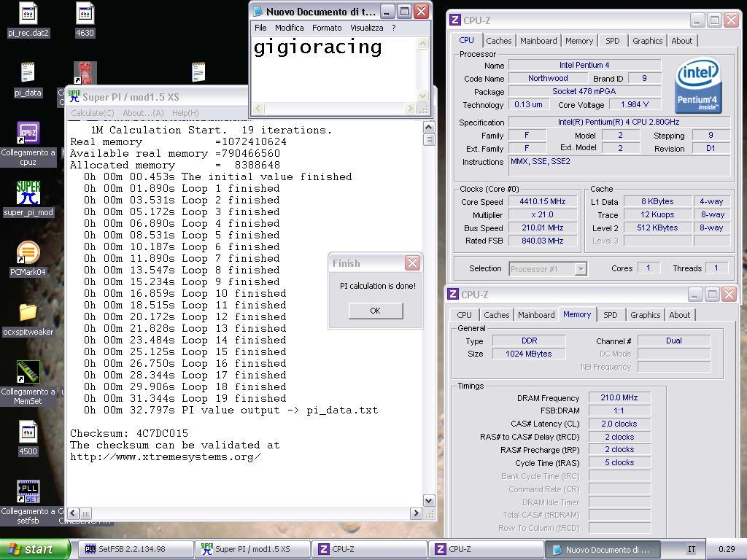Select SPD tab in lower CPU-Z window

(x=611, y=315)
